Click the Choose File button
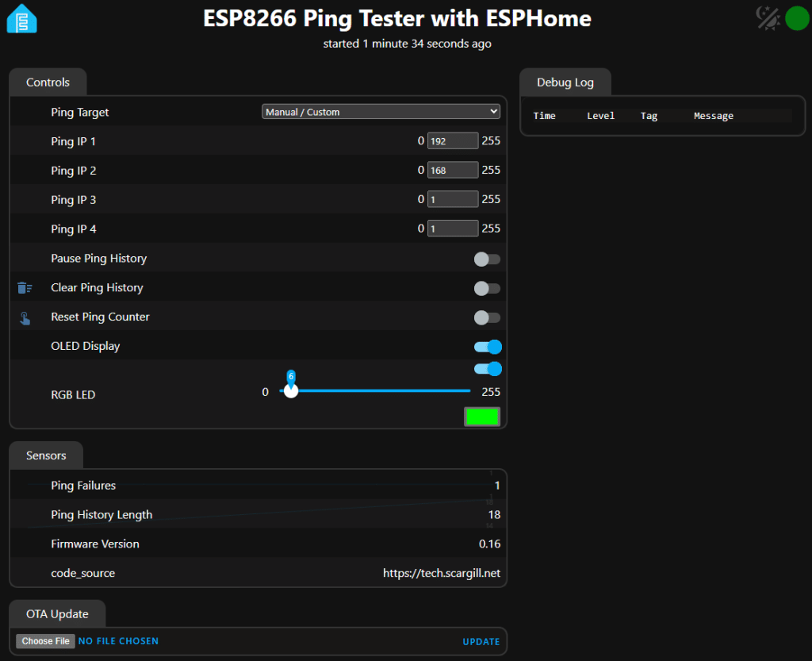Image resolution: width=812 pixels, height=661 pixels. (45, 641)
